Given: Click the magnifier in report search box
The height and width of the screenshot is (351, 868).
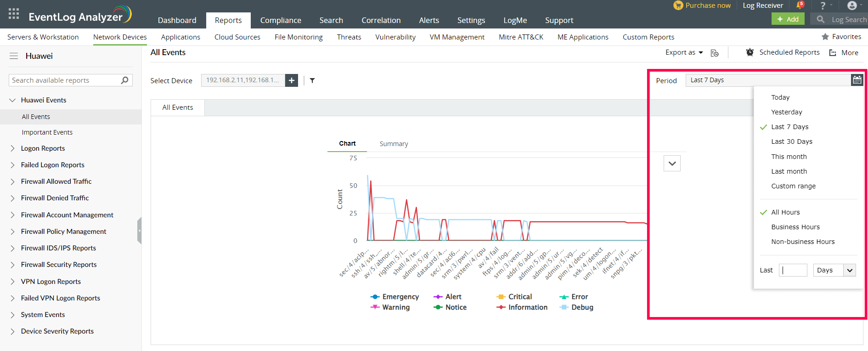Looking at the screenshot, I should [124, 80].
